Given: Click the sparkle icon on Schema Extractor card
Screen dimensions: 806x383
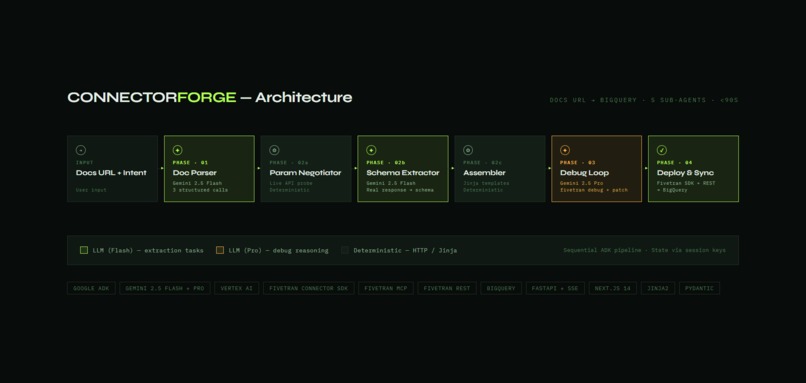Looking at the screenshot, I should [x=371, y=150].
